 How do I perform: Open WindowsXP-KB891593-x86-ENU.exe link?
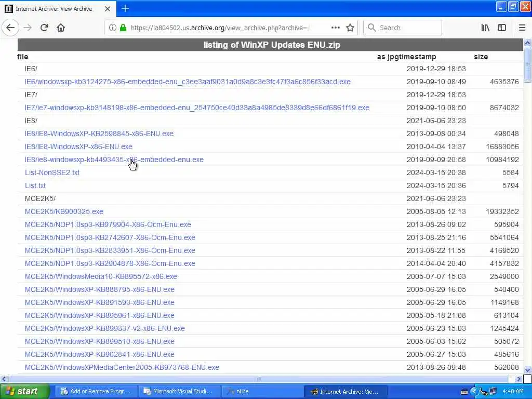(x=100, y=302)
